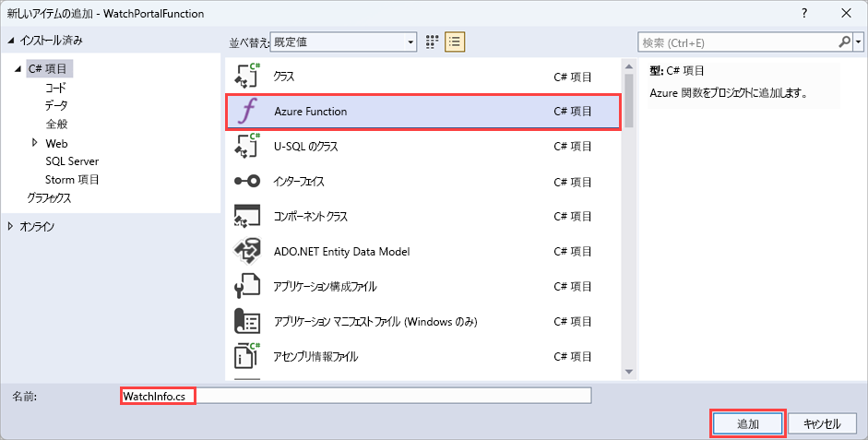Click the template list scroll down arrow
Screen dimensions: 868x440
click(629, 372)
